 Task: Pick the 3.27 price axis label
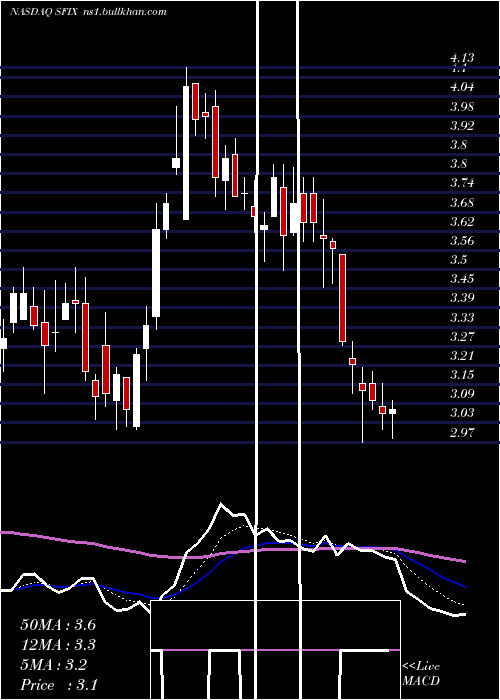tap(462, 336)
